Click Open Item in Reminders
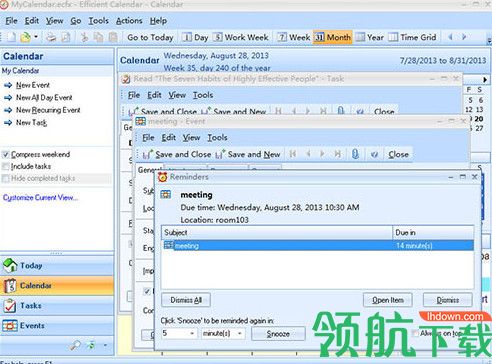The width and height of the screenshot is (492, 364). (x=388, y=300)
